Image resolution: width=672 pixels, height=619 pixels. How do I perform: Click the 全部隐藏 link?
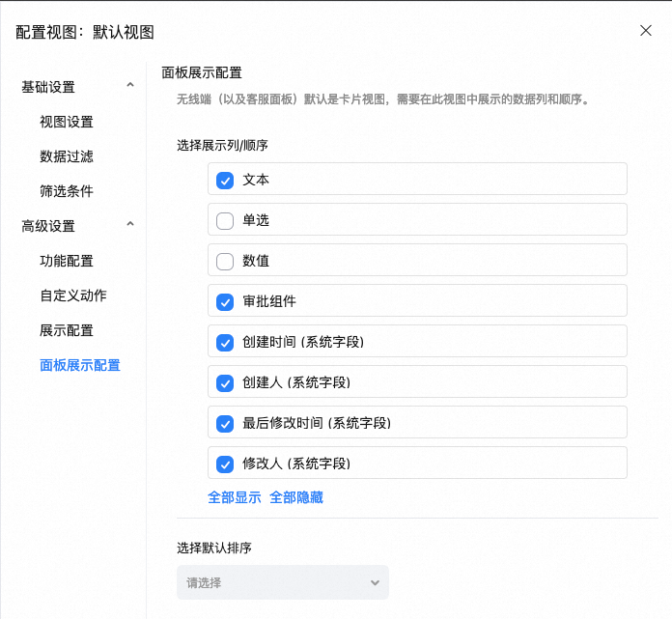pyautogui.click(x=296, y=497)
